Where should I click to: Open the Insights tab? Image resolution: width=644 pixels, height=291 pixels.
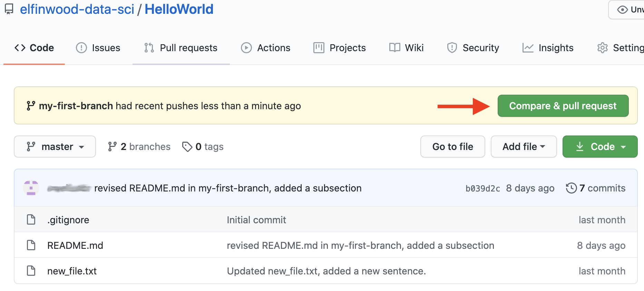point(548,48)
